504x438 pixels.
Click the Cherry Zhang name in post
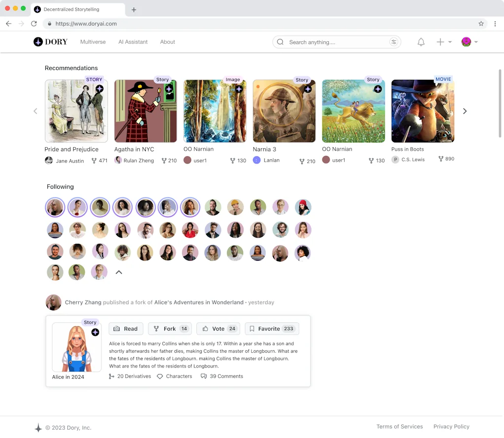(83, 302)
